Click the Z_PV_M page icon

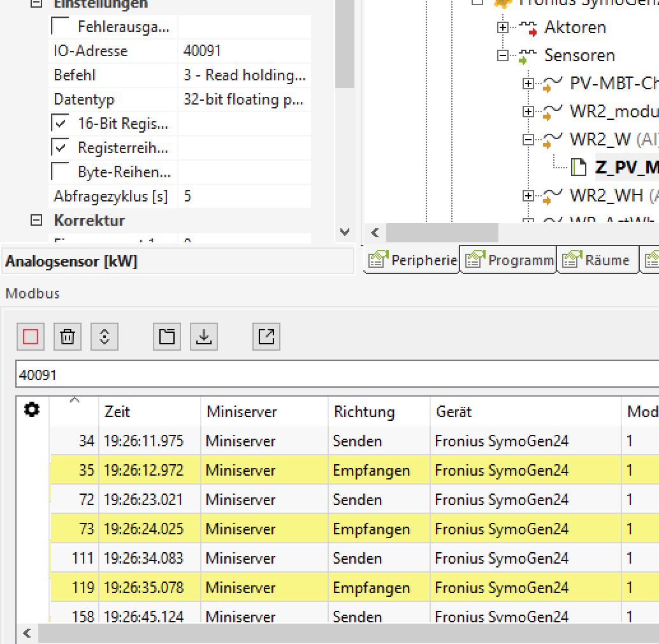pyautogui.click(x=579, y=167)
